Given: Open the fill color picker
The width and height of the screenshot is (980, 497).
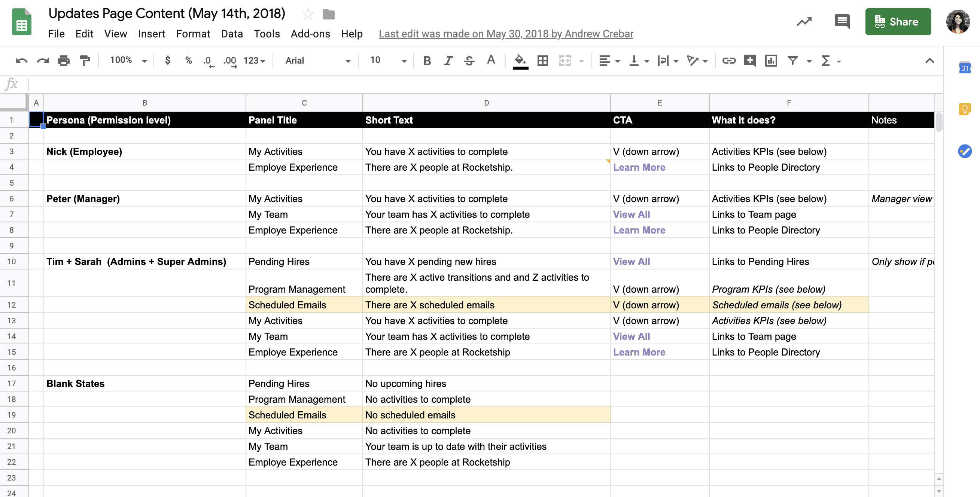Looking at the screenshot, I should click(520, 61).
